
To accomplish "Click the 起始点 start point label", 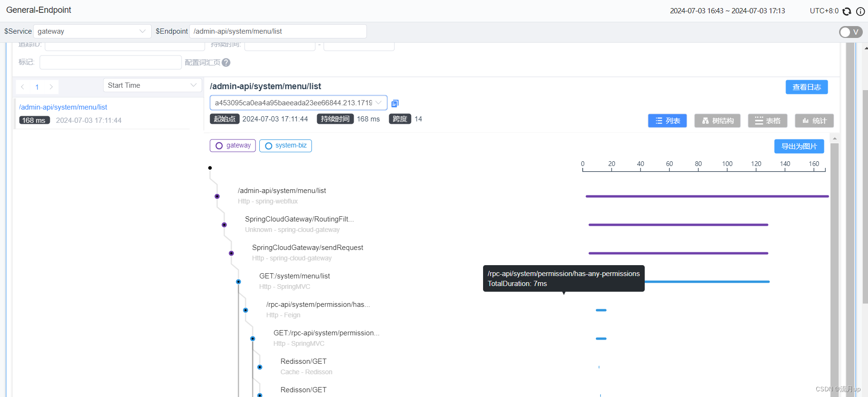I will [225, 119].
